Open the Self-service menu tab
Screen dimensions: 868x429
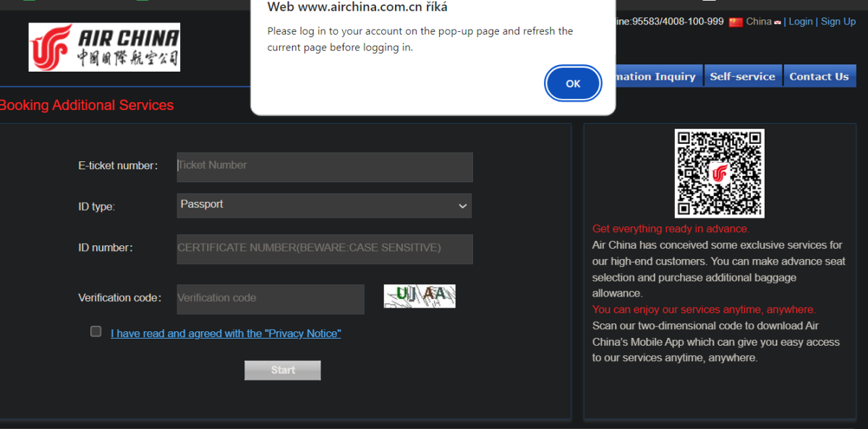tap(742, 76)
